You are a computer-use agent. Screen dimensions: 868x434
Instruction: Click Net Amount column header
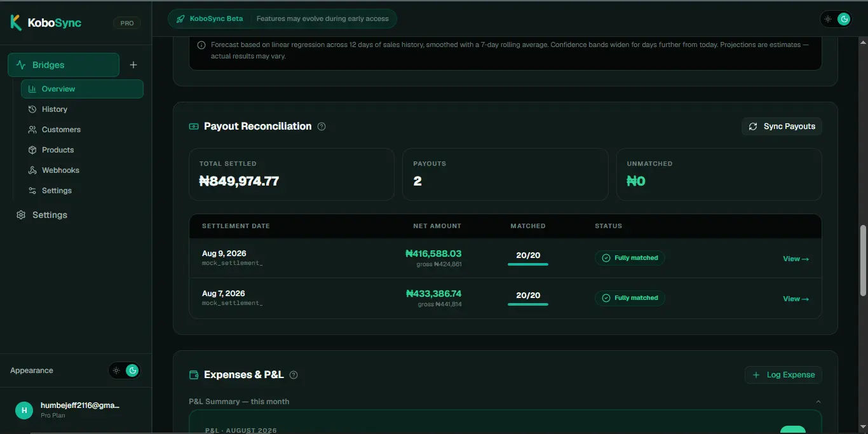coord(437,226)
